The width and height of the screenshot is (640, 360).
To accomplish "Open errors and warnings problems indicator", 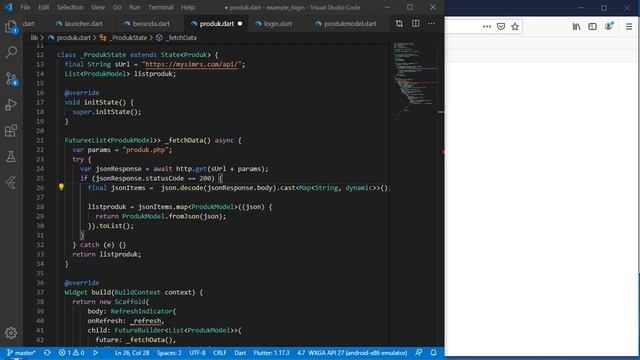I will 71,353.
